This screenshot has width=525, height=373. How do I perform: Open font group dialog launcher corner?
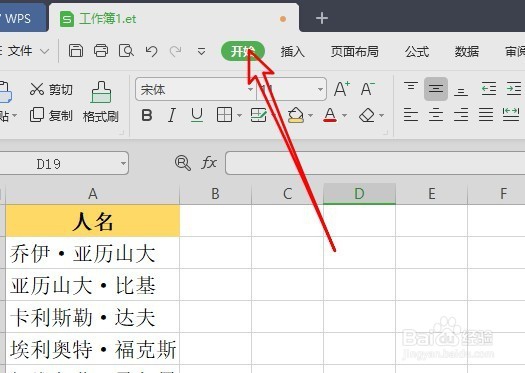(x=385, y=133)
